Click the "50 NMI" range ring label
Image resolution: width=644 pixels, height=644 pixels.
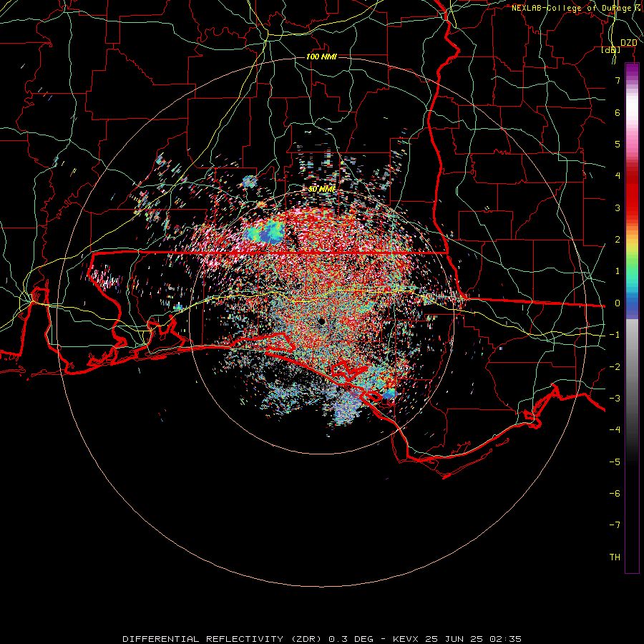321,190
